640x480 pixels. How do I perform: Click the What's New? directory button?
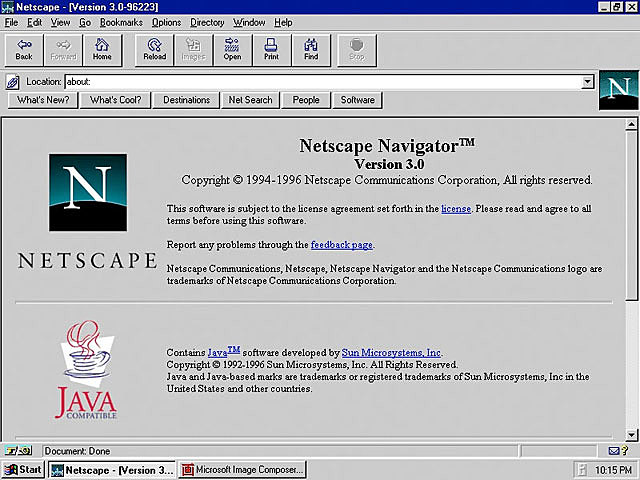[43, 100]
